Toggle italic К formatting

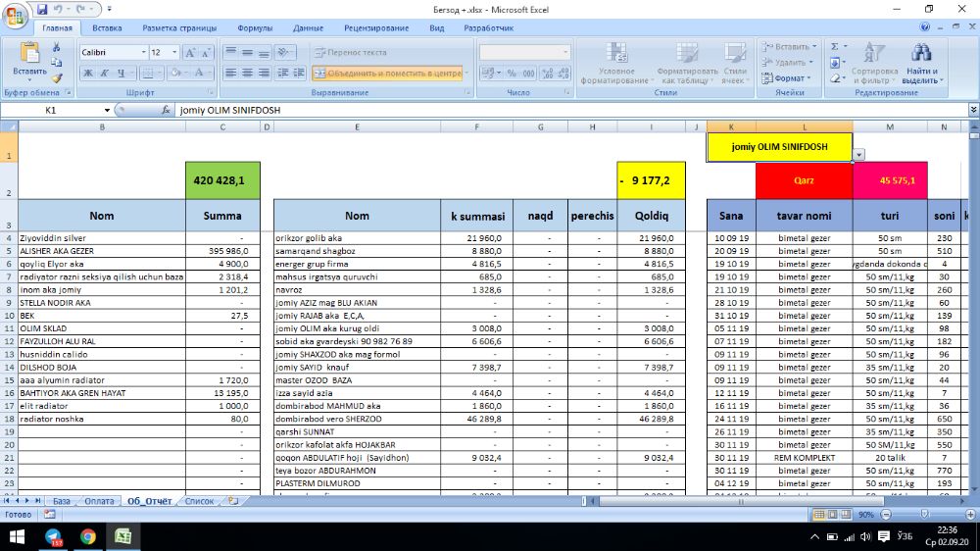point(105,74)
